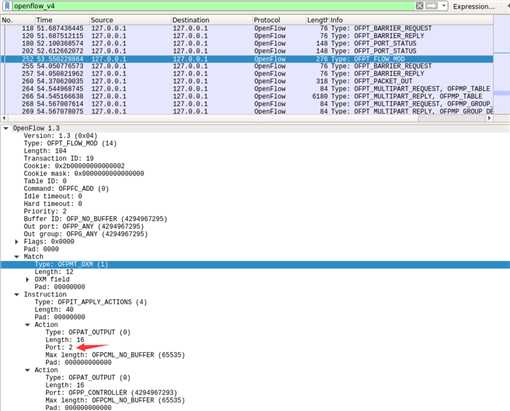Select the Port: 2 field
The width and height of the screenshot is (510, 411).
click(59, 347)
